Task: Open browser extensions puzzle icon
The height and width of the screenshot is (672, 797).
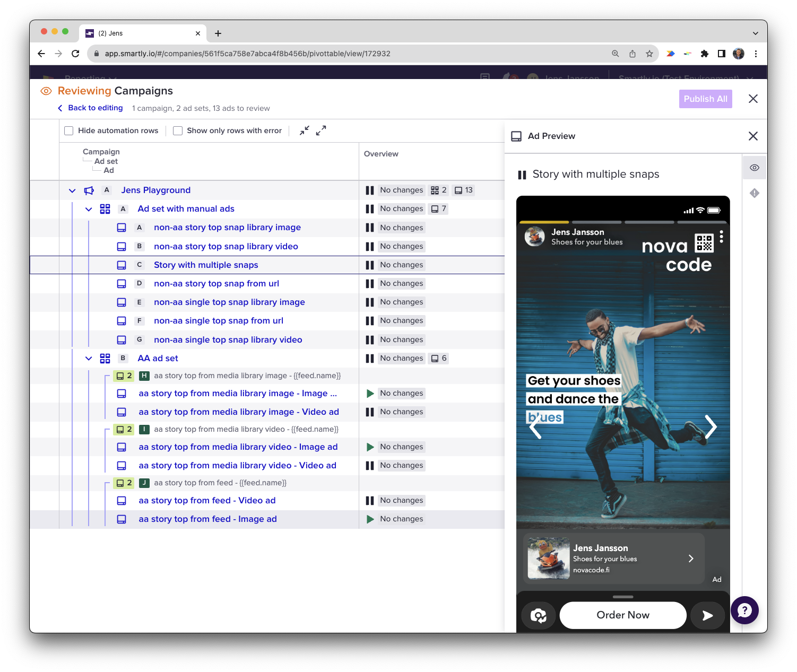Action: [705, 54]
